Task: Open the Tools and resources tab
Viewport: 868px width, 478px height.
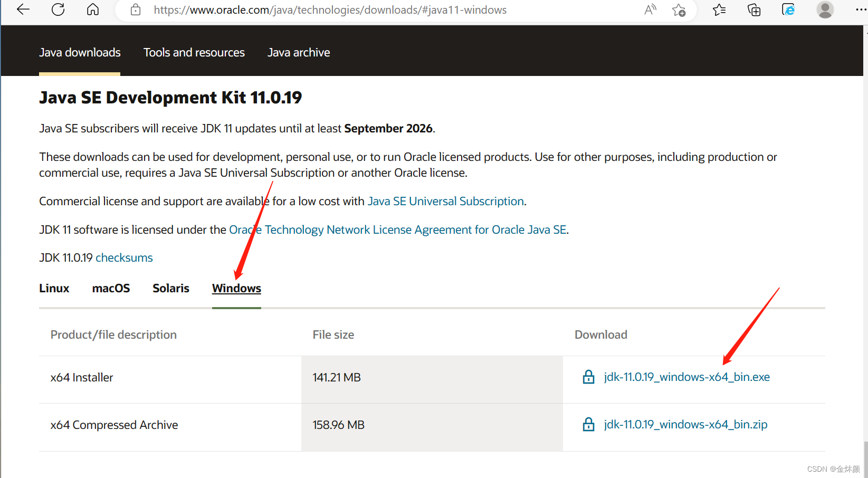Action: (x=194, y=52)
